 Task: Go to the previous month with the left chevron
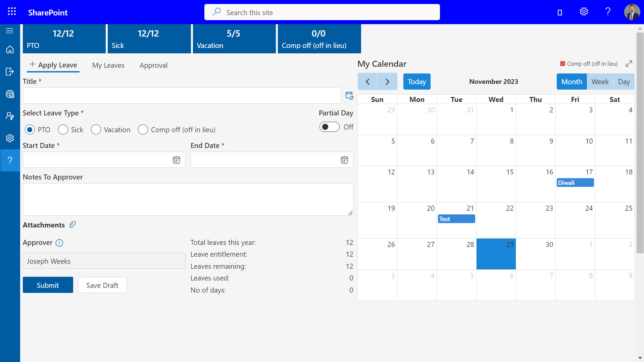click(367, 81)
